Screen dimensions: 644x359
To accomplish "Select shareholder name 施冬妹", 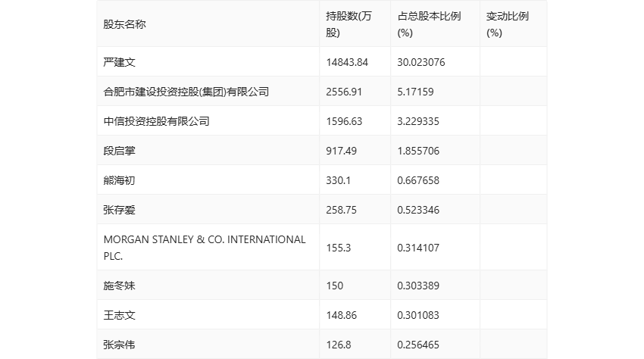I will click(x=119, y=286).
